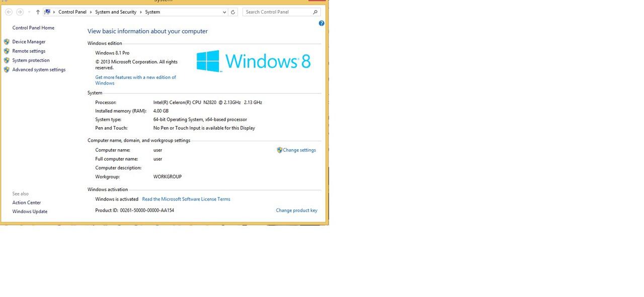Go back using the Back arrow
The image size is (644, 297).
click(x=9, y=12)
